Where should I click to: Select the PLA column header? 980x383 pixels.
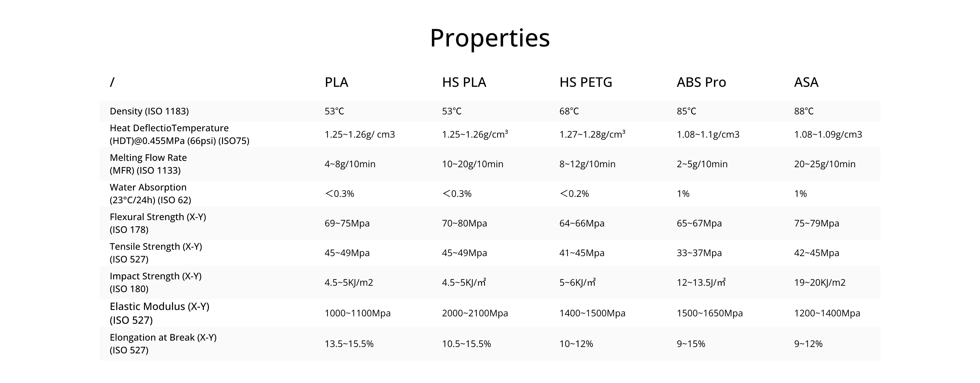click(336, 82)
